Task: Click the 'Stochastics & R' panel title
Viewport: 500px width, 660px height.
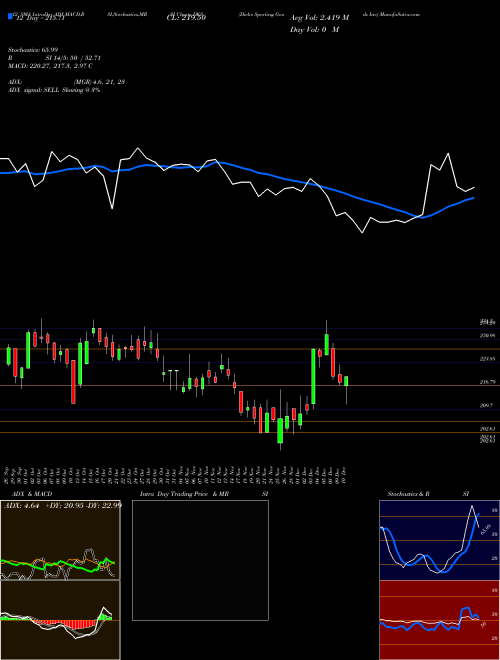Action: [x=409, y=494]
